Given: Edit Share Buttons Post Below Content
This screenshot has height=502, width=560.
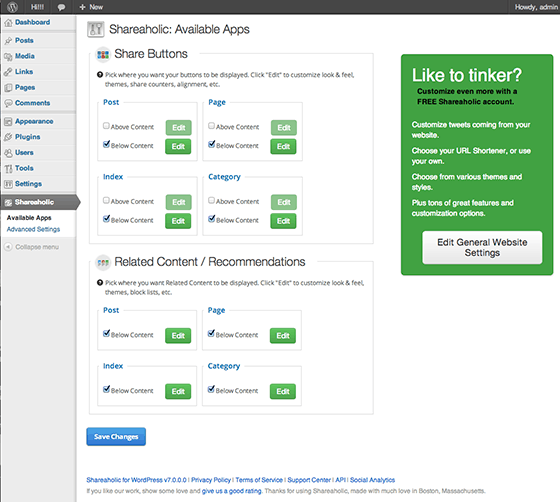Looking at the screenshot, I should click(178, 146).
